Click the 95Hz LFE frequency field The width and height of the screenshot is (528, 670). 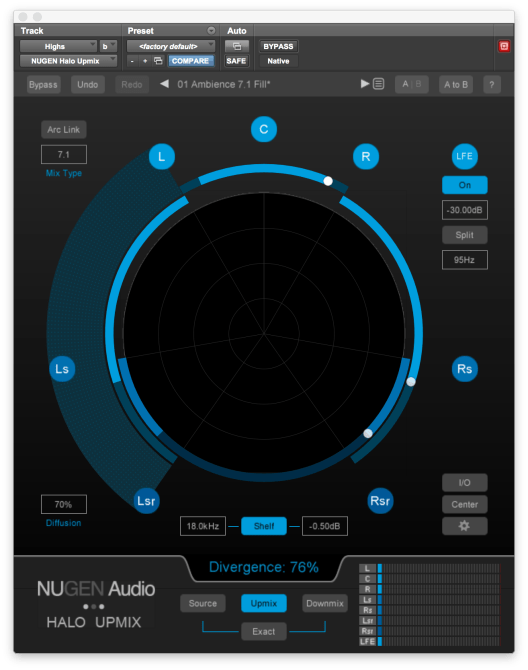point(464,260)
